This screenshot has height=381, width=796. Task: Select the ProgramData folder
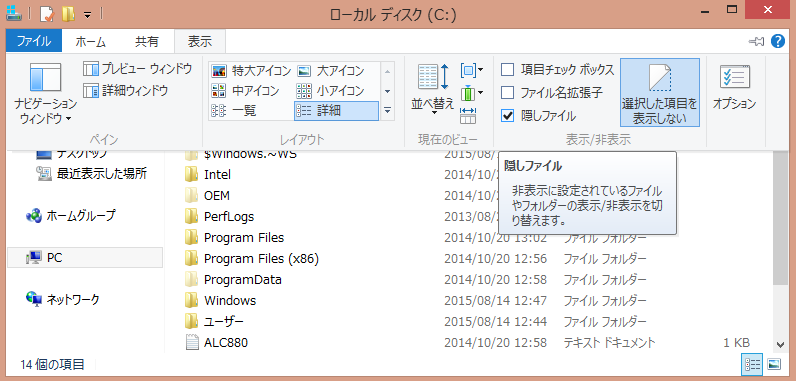click(243, 280)
